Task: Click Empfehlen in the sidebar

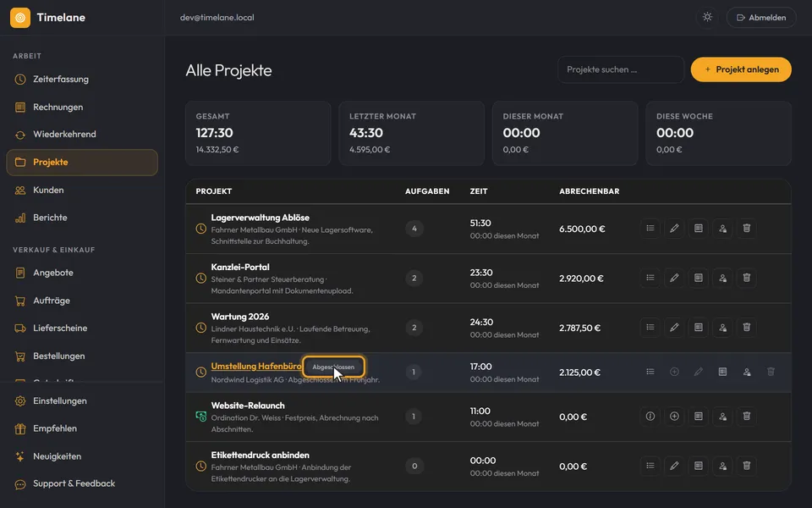Action: (x=82, y=428)
